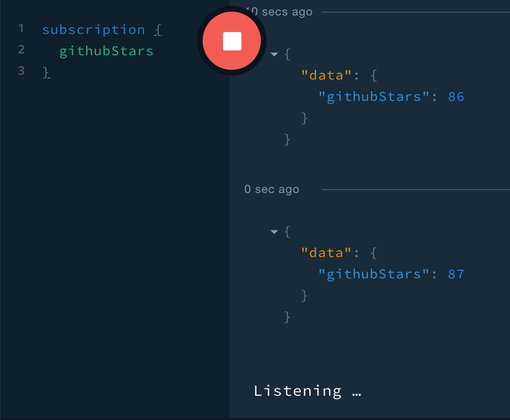510x420 pixels.
Task: Click the value 86 in response
Action: click(456, 97)
